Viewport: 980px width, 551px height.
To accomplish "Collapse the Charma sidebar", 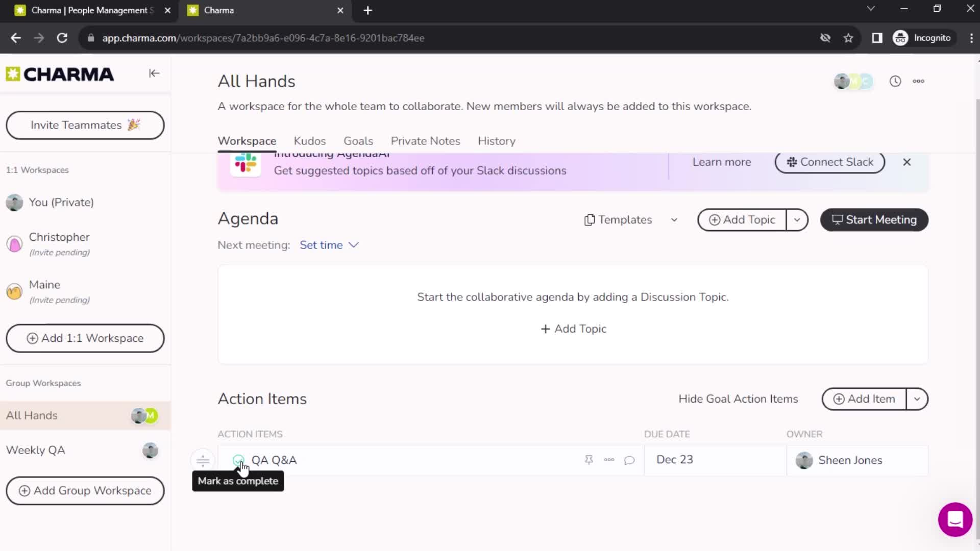I will (x=154, y=73).
